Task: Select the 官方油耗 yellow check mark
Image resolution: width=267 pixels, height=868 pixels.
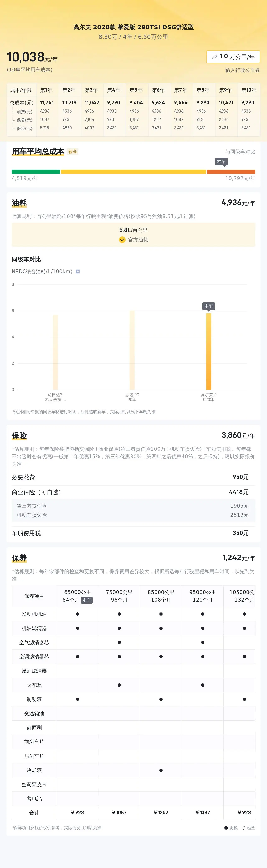Action: 122,240
